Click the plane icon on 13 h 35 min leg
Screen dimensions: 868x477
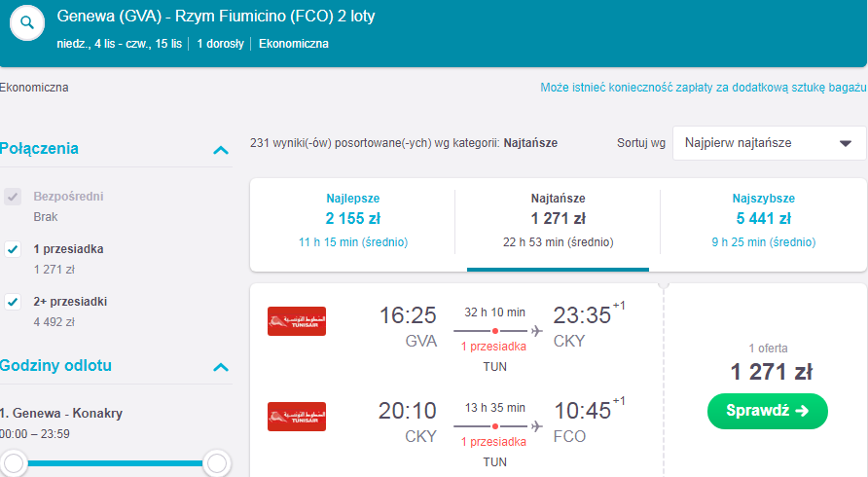[536, 426]
